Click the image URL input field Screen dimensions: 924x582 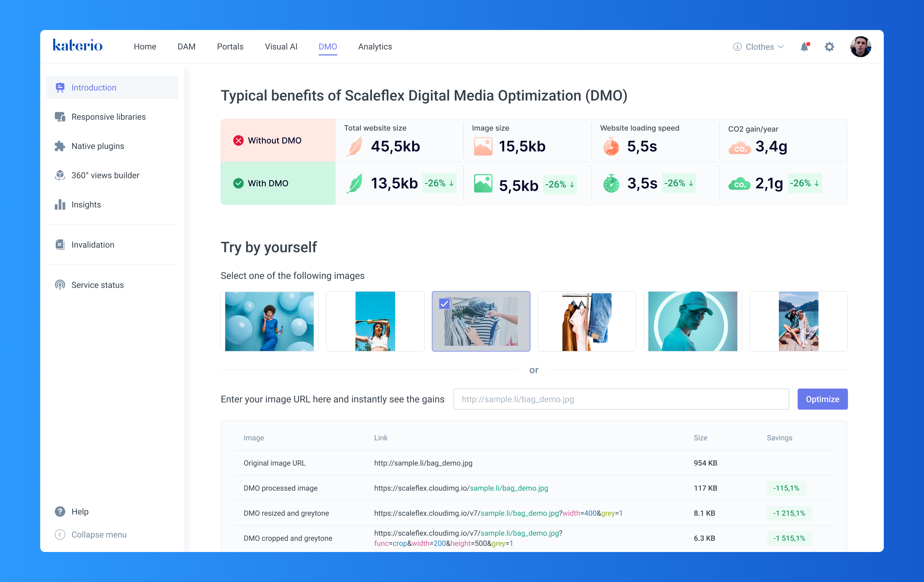tap(621, 399)
